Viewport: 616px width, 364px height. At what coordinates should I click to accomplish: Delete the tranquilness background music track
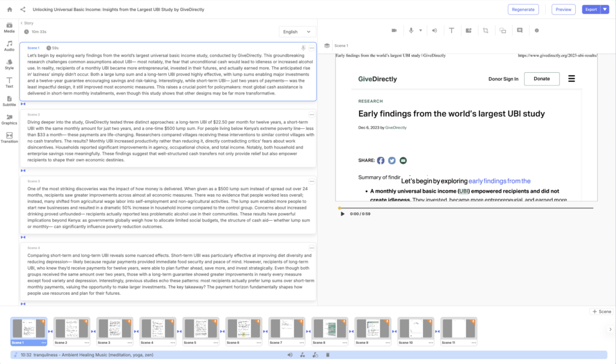(x=328, y=355)
